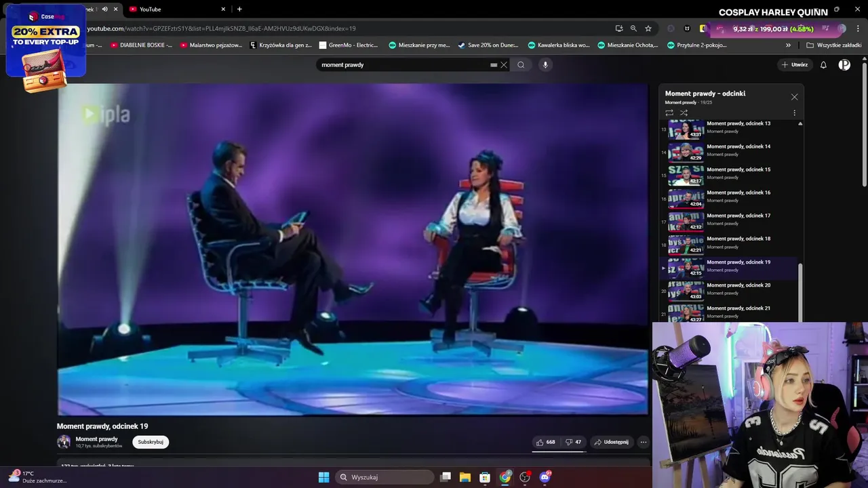Open Chrome's three-dot menu

[x=859, y=28]
